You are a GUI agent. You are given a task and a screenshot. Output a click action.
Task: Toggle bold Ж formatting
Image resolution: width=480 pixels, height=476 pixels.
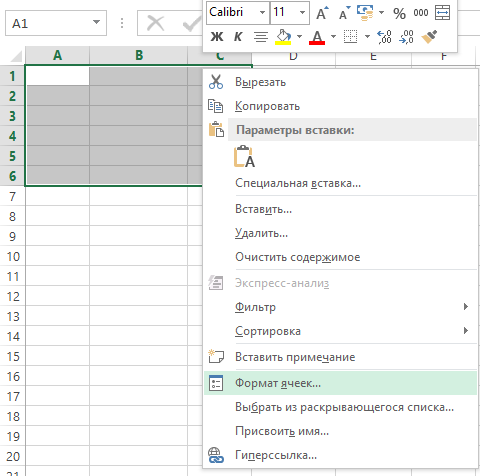217,37
